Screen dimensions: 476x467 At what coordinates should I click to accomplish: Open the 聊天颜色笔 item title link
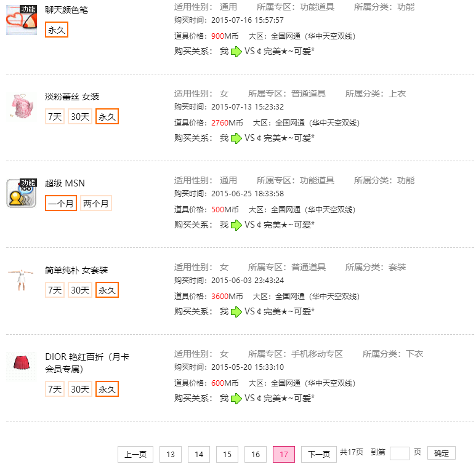67,10
